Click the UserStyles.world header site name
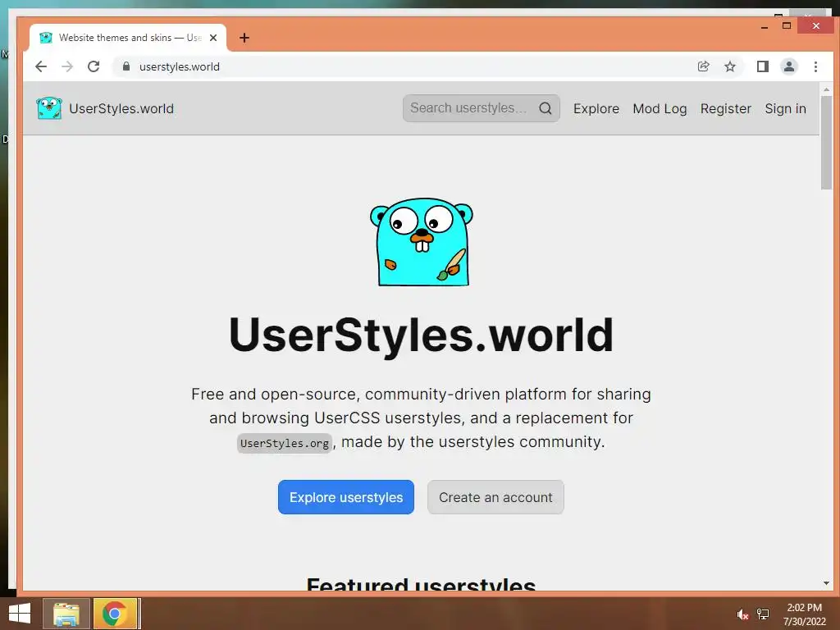840x630 pixels. point(121,109)
